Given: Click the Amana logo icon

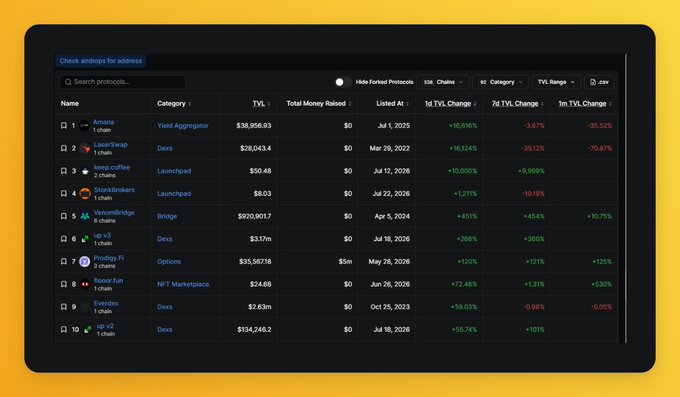Looking at the screenshot, I should tap(85, 126).
